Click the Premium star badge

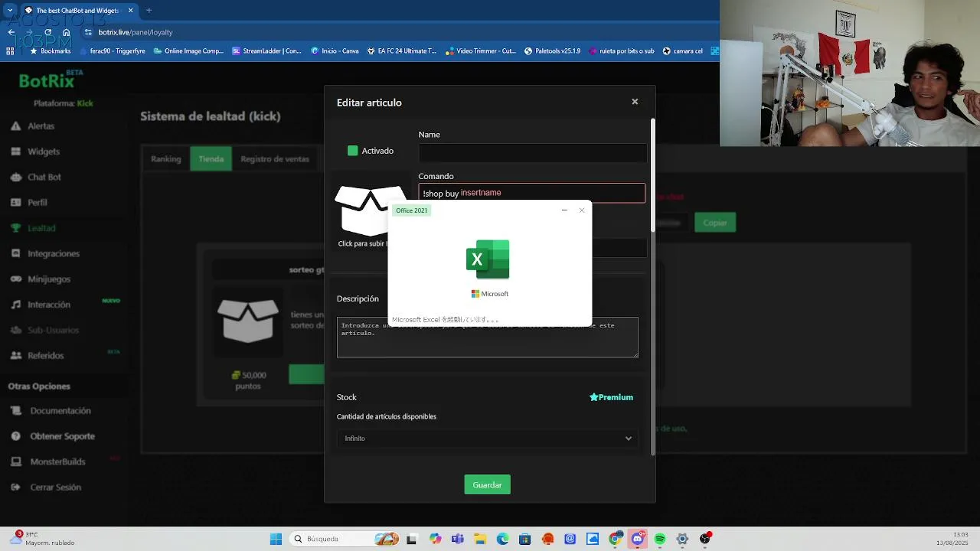[611, 397]
